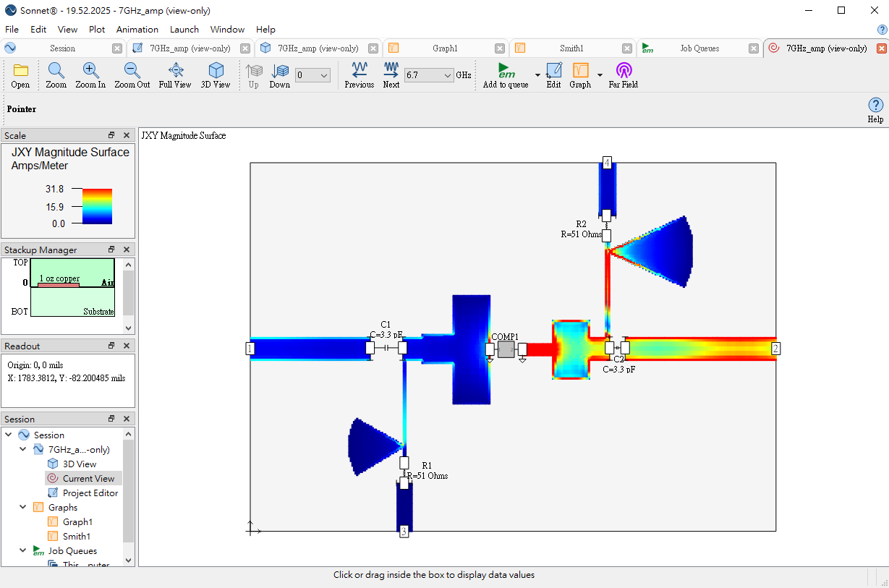This screenshot has width=889, height=588.
Task: Collapse the Job Queues tree node
Action: pos(22,550)
